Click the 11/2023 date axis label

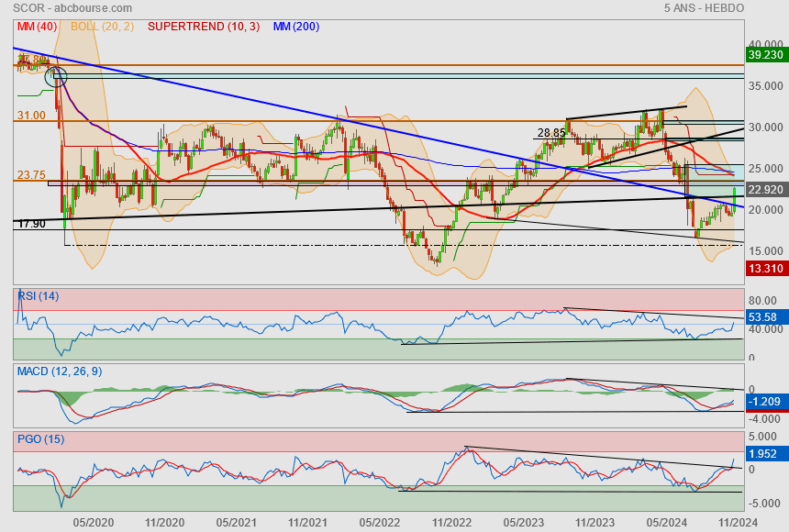point(595,523)
